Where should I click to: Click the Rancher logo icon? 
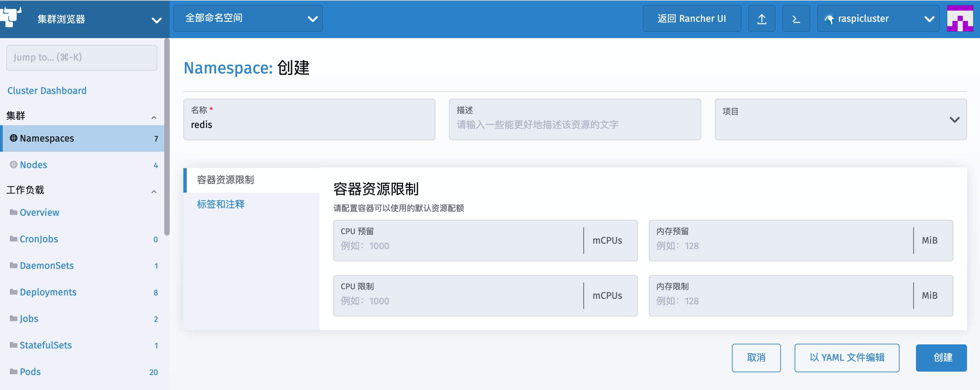(11, 17)
